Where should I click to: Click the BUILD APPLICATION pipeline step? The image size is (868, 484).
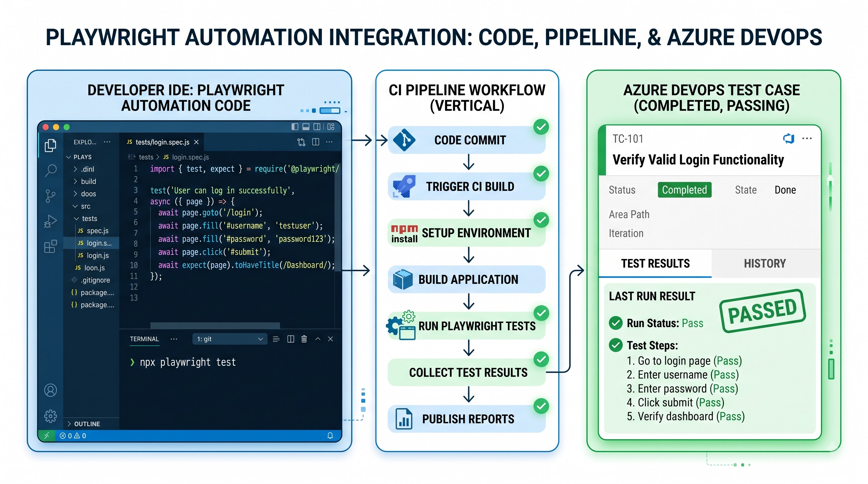click(x=467, y=279)
